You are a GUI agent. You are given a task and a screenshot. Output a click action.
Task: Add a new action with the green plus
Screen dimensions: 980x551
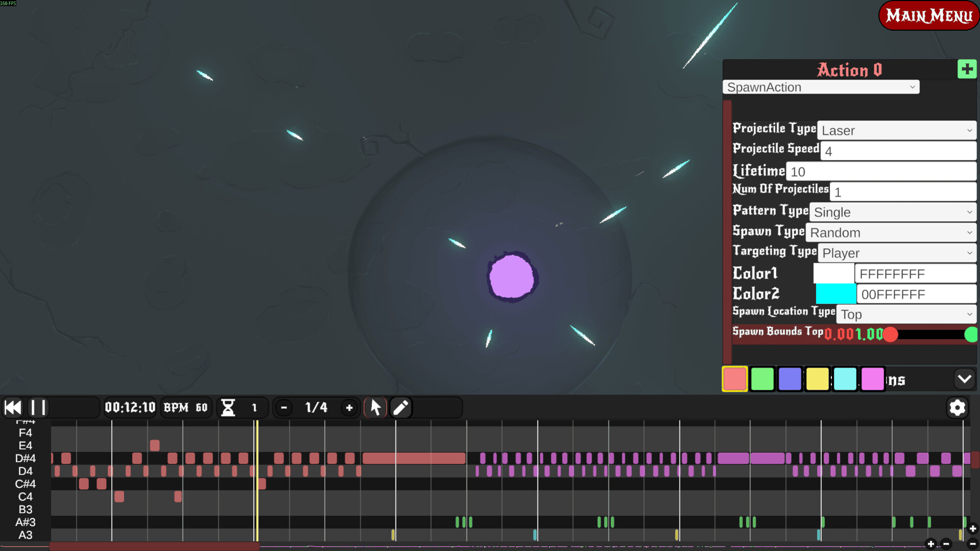point(966,69)
